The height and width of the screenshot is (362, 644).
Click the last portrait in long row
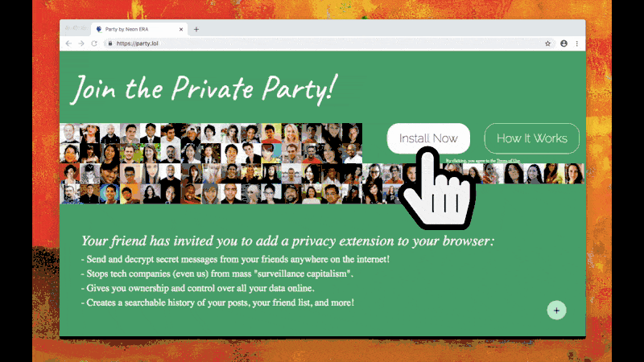[x=574, y=173]
